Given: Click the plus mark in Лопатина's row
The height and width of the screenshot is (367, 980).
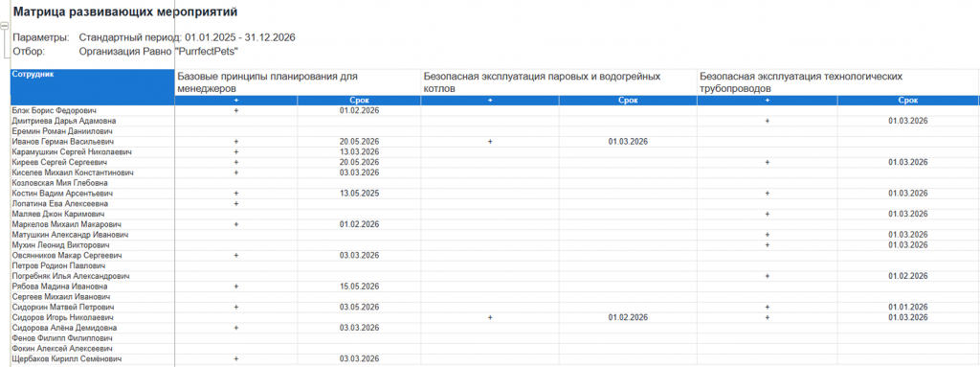Looking at the screenshot, I should tap(236, 203).
